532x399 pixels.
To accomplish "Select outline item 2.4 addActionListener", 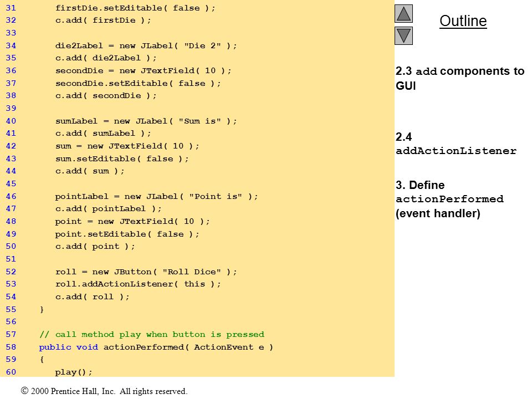I will click(456, 144).
